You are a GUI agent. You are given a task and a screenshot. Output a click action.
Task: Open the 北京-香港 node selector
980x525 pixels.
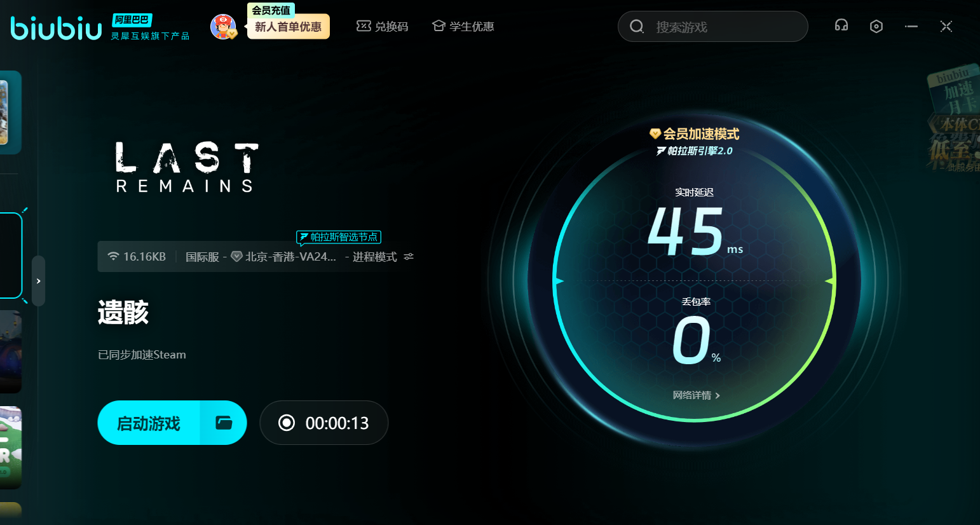coord(290,257)
